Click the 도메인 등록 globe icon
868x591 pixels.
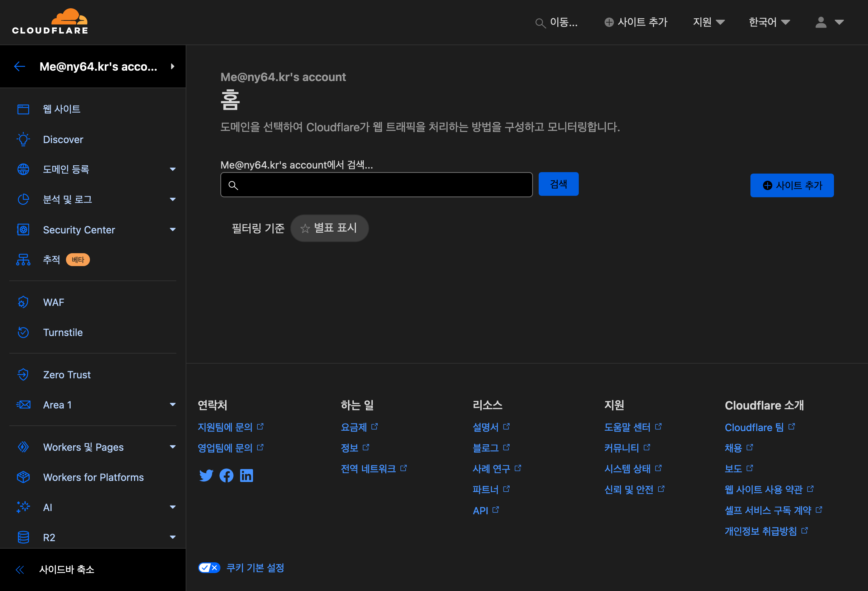tap(23, 169)
